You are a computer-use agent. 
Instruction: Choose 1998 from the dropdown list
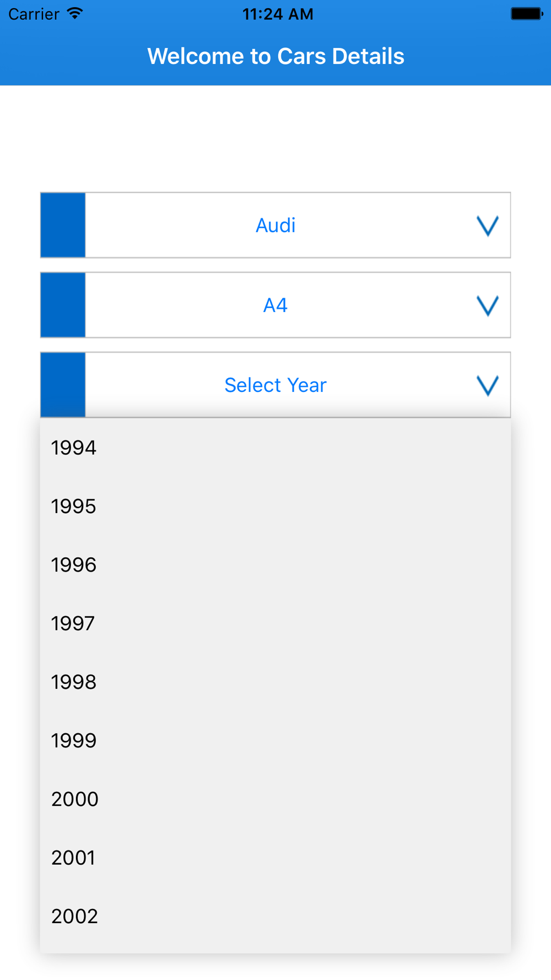74,682
